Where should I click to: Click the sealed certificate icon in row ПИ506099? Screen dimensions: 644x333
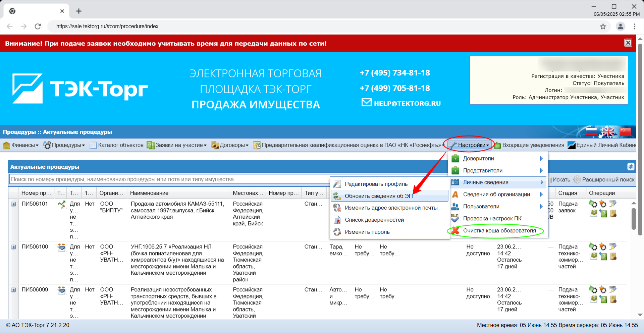click(613, 299)
